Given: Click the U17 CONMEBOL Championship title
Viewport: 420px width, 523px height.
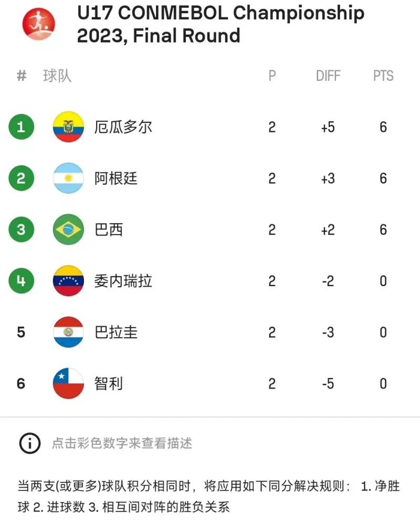Looking at the screenshot, I should pyautogui.click(x=220, y=24).
